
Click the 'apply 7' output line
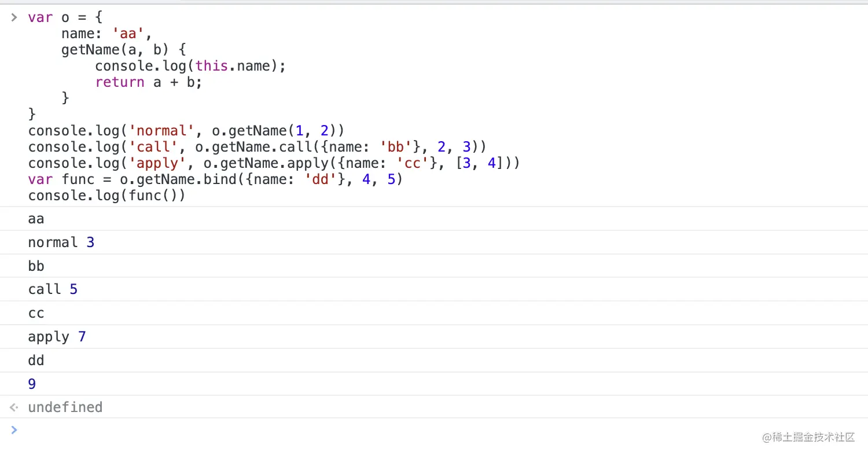pyautogui.click(x=434, y=337)
